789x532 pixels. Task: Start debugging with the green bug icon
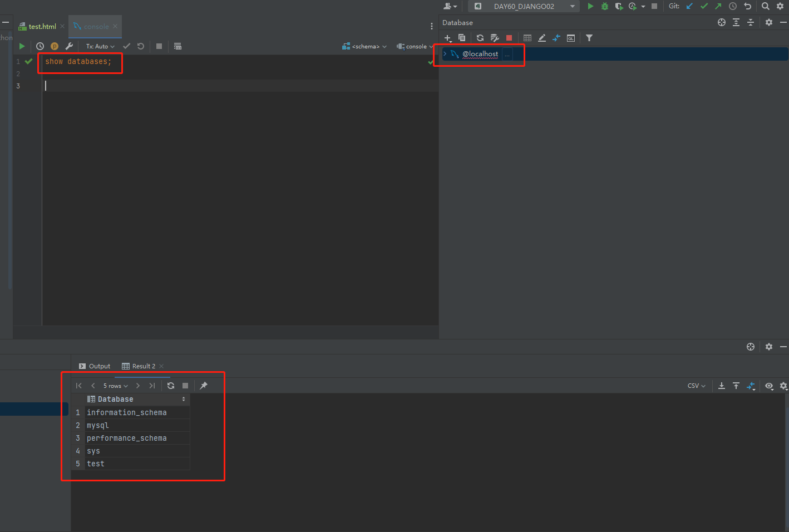(605, 6)
